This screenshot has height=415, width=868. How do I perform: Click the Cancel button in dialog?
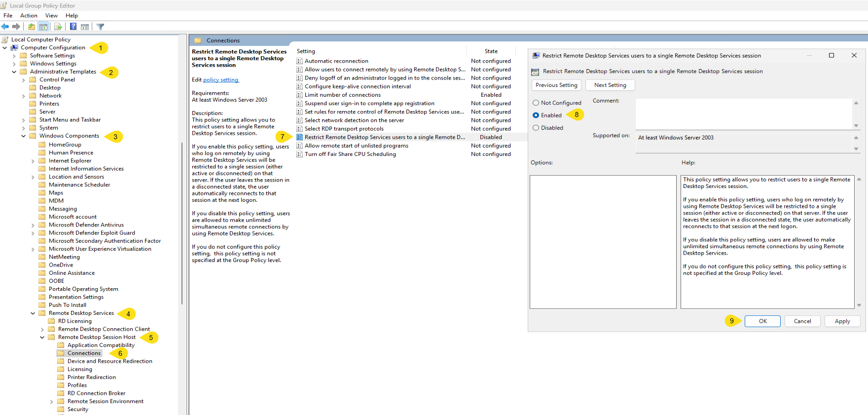(x=802, y=321)
